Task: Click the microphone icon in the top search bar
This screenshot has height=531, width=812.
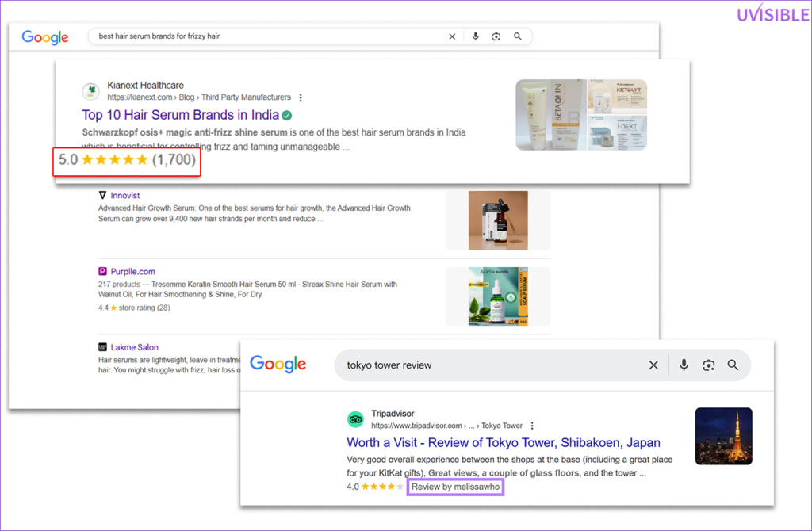Action: pos(475,36)
